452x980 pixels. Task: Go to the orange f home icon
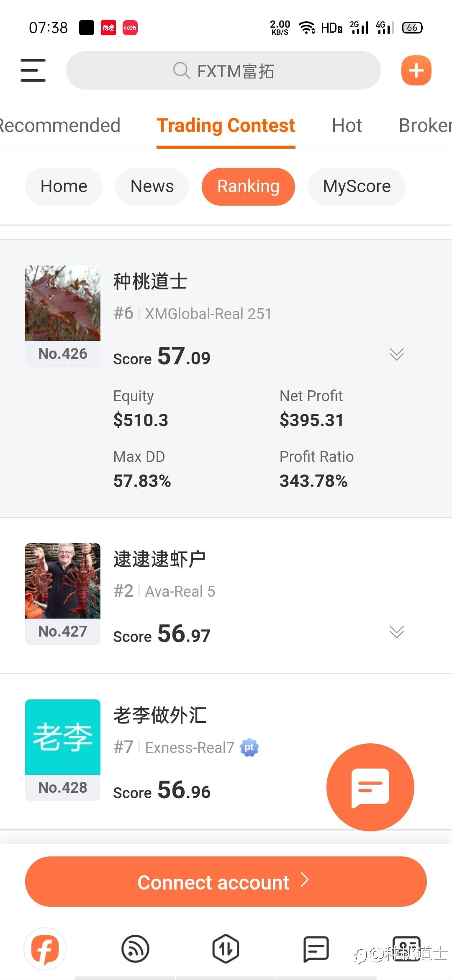click(x=45, y=949)
